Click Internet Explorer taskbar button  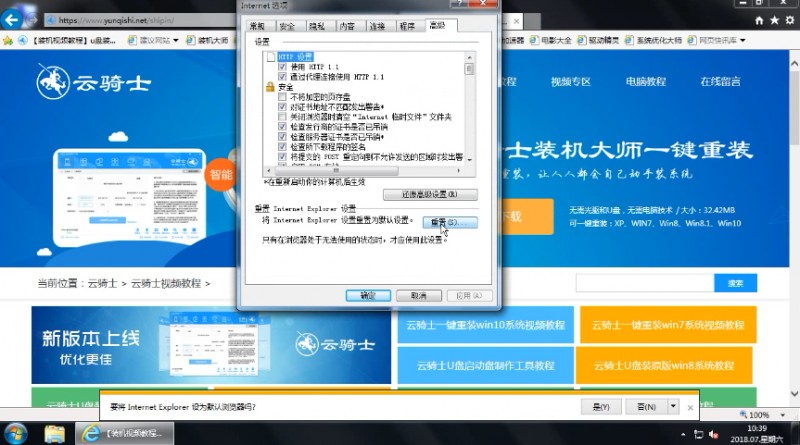(124, 434)
